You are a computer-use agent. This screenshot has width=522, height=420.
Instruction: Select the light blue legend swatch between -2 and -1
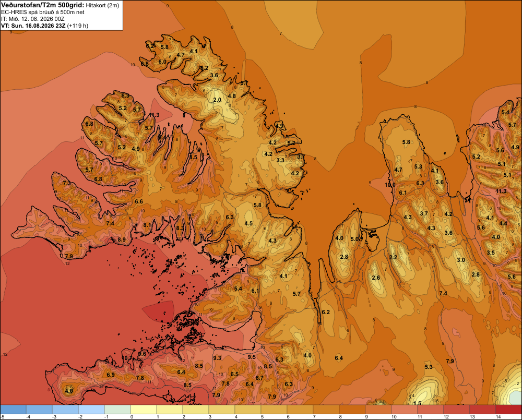click(x=91, y=410)
